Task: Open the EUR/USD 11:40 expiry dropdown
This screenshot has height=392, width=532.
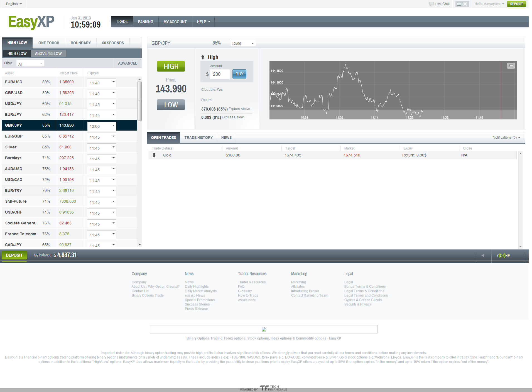Action: [x=102, y=83]
